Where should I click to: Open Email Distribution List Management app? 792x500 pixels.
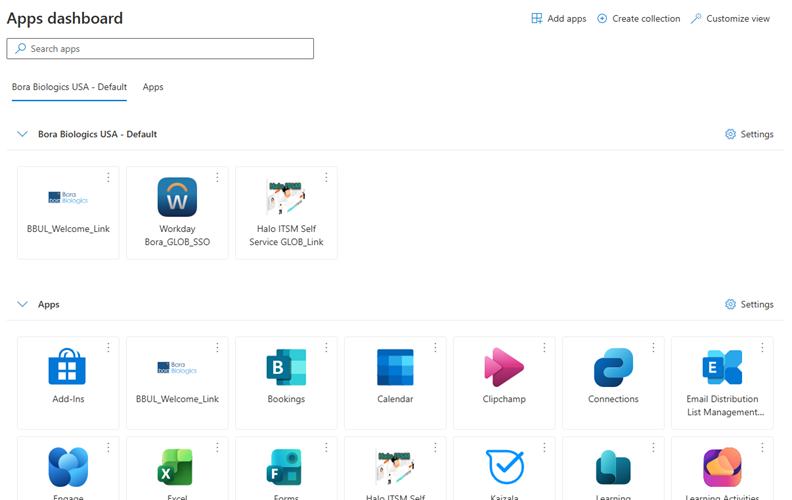(x=722, y=383)
